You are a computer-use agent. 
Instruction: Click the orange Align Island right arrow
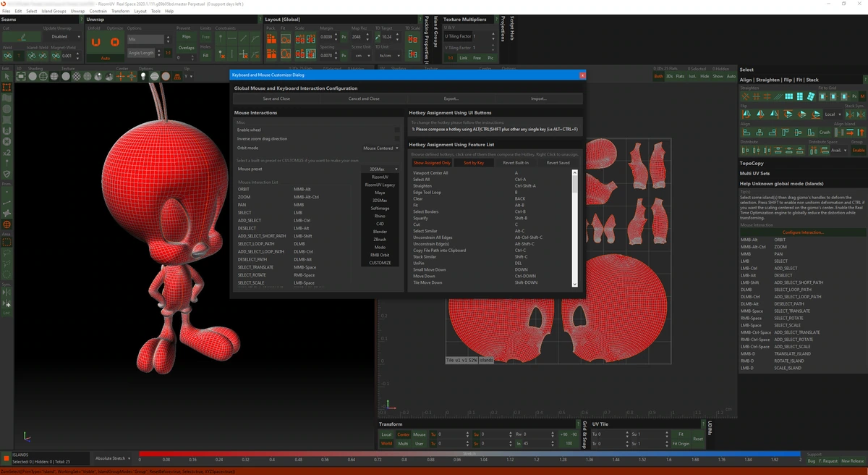pyautogui.click(x=851, y=133)
